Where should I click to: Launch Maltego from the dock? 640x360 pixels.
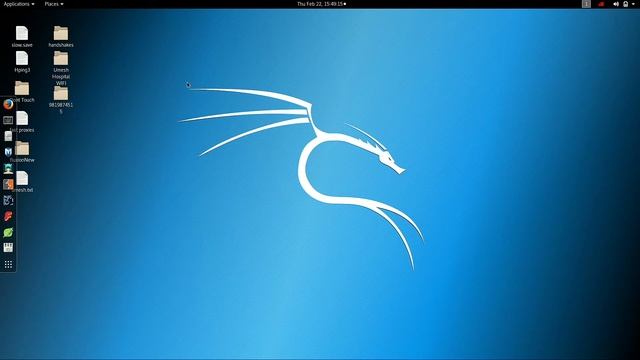(8, 200)
